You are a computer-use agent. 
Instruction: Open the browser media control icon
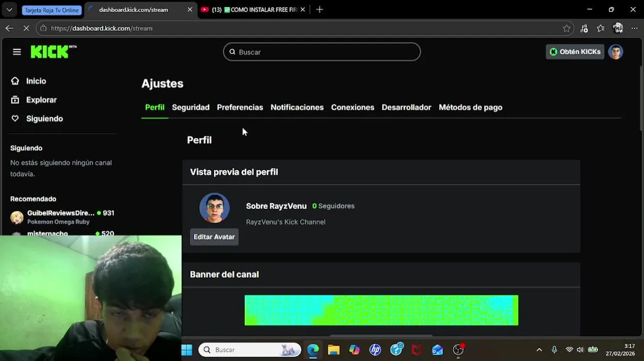tap(584, 29)
